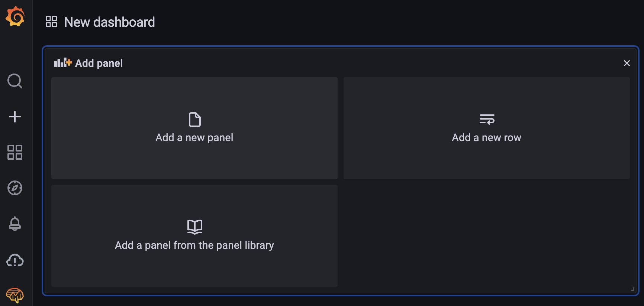
Task: Open the Alerting bell icon
Action: pos(15,224)
